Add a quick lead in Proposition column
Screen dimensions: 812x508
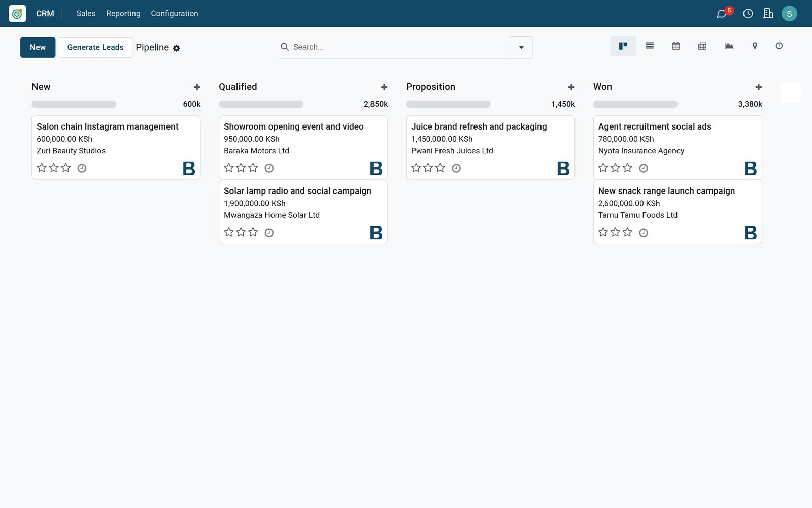[x=571, y=87]
